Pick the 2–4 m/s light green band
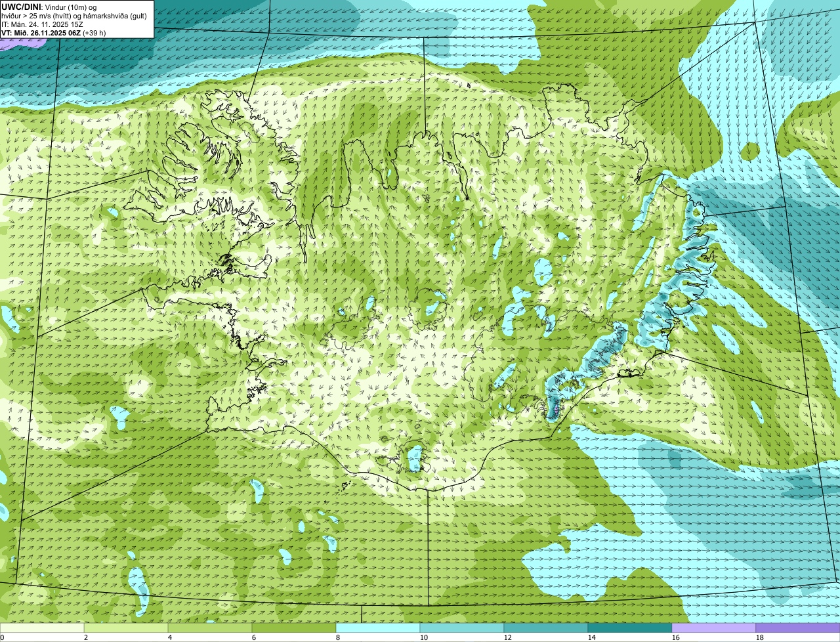The image size is (840, 642). coord(126,628)
